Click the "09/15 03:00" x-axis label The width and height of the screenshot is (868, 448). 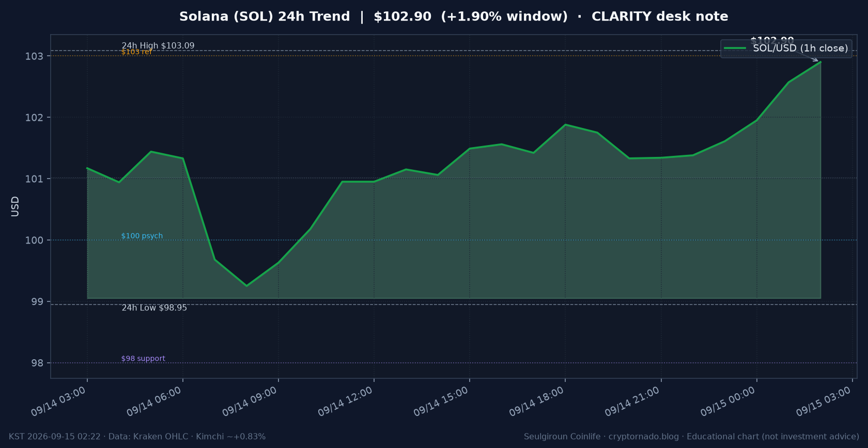pos(823,402)
